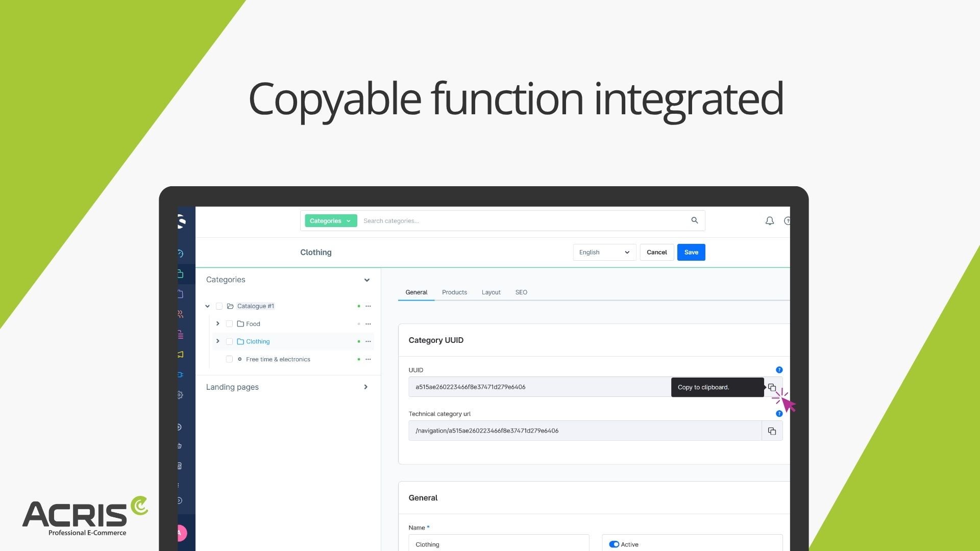Copy the UUID to clipboard
The height and width of the screenshot is (551, 980).
point(772,387)
